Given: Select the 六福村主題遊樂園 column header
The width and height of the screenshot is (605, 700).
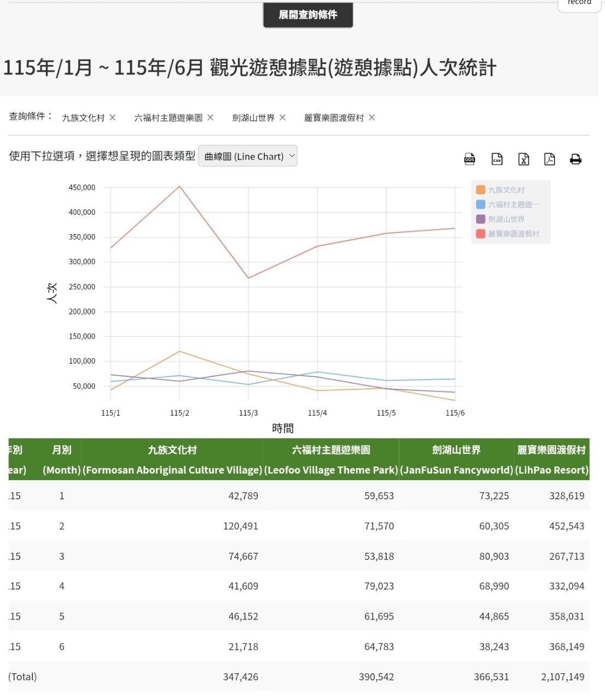Looking at the screenshot, I should [331, 460].
